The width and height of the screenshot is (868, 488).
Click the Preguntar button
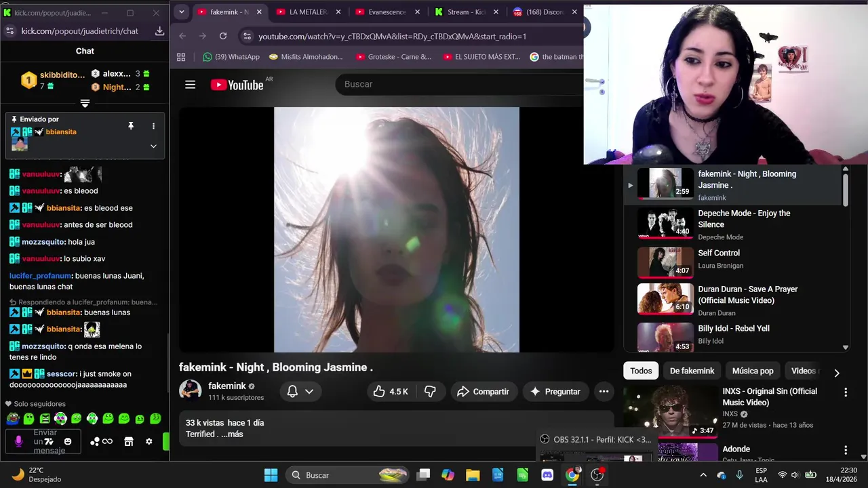[555, 392]
